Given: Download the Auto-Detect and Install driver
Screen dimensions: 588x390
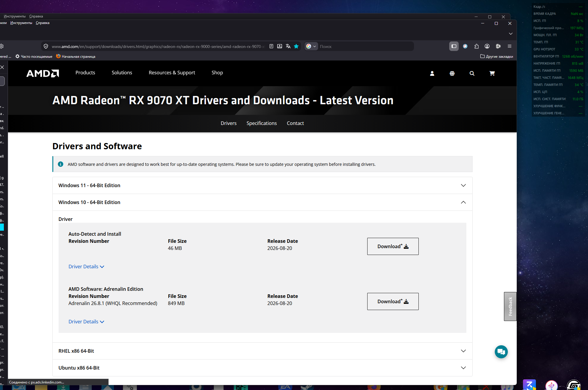Looking at the screenshot, I should click(x=393, y=246).
